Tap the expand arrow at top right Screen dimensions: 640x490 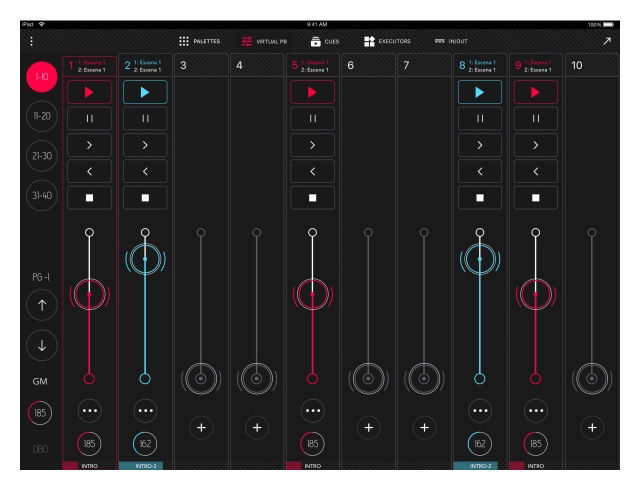pyautogui.click(x=607, y=41)
